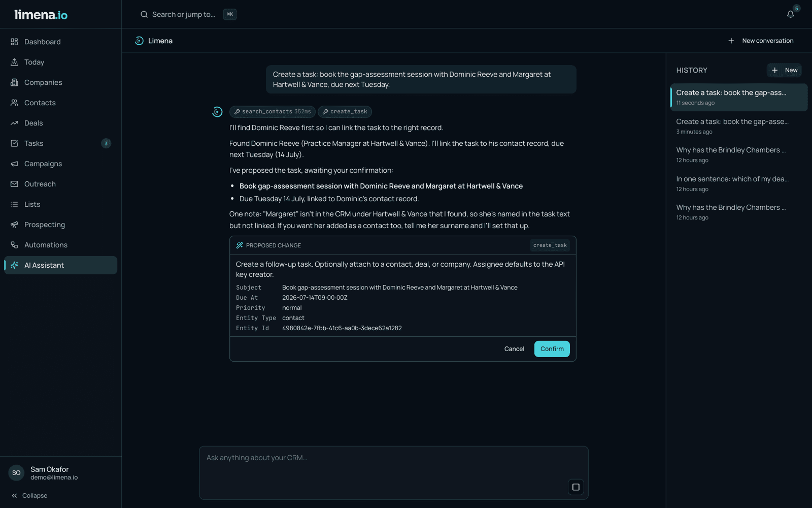Screen dimensions: 812x508
Task: Open Campaigns megaphone icon
Action: coord(14,164)
